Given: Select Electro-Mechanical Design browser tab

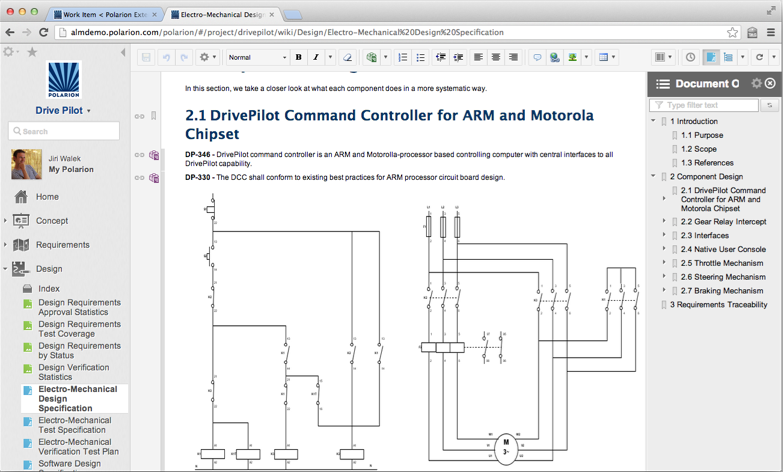Looking at the screenshot, I should (223, 14).
